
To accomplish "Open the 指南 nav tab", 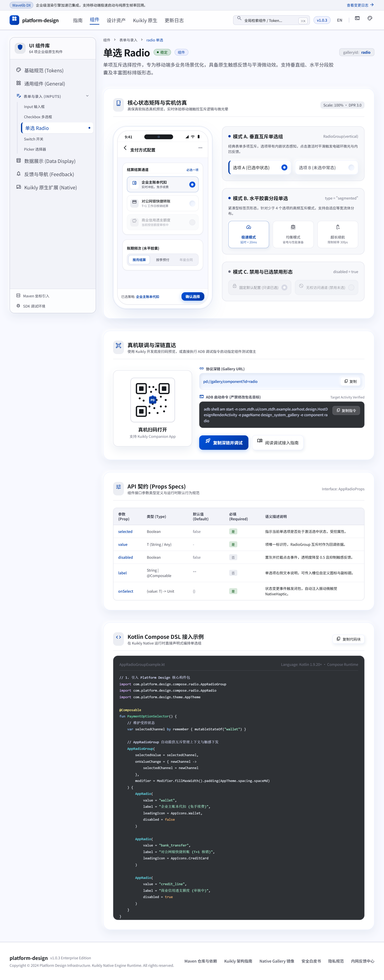I will 78,21.
